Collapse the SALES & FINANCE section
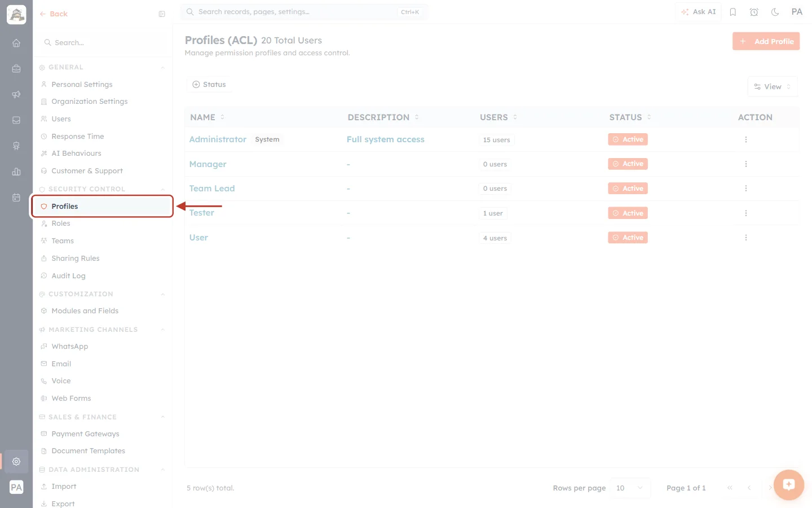This screenshot has width=812, height=508. coord(163,418)
